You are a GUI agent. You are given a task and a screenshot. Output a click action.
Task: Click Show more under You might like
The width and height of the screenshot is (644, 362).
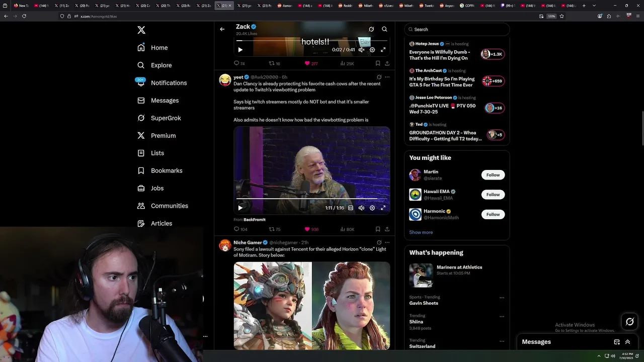(x=421, y=232)
